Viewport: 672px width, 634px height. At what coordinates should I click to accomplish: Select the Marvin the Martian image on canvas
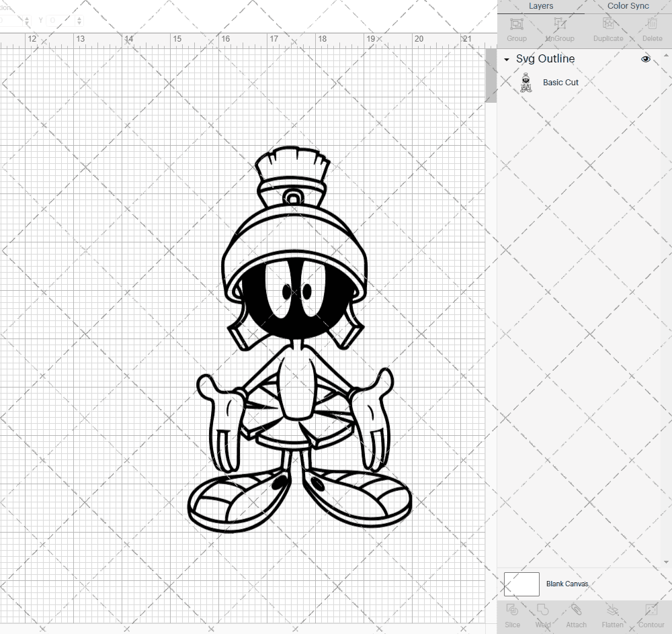300,340
